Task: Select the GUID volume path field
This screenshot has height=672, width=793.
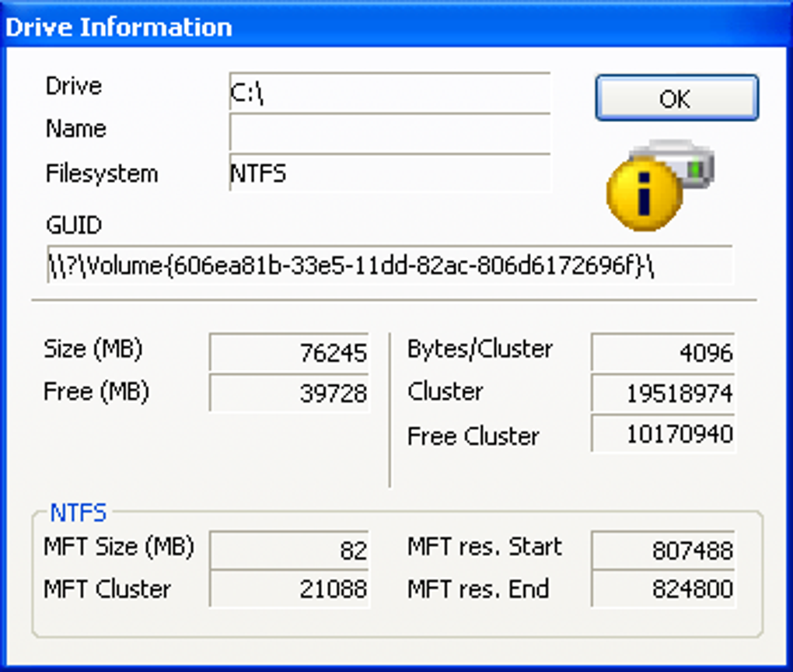Action: (x=390, y=264)
